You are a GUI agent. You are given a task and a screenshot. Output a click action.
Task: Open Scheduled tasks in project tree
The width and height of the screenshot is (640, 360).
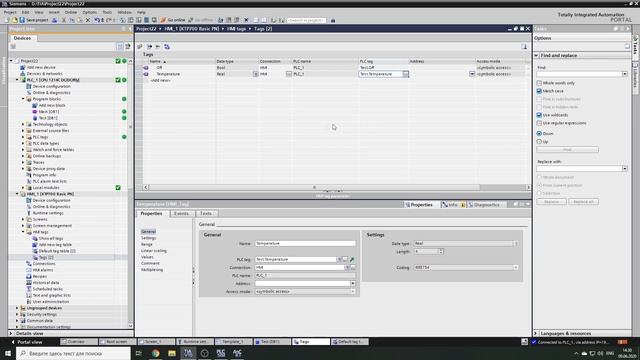coord(47,289)
